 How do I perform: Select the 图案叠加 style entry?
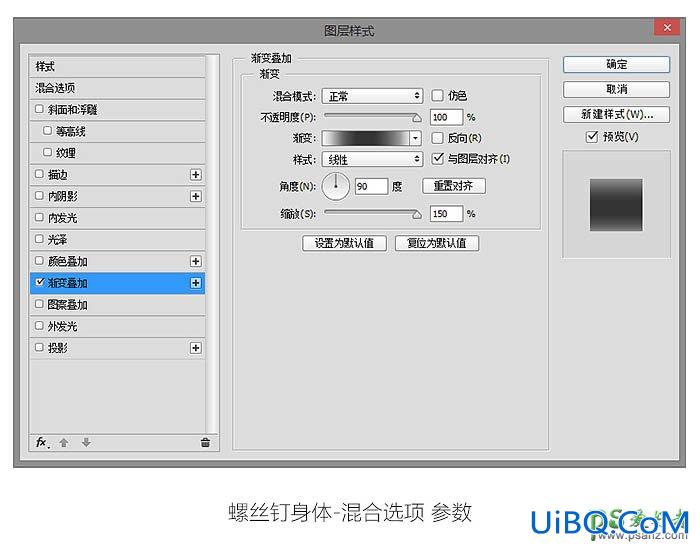(117, 305)
